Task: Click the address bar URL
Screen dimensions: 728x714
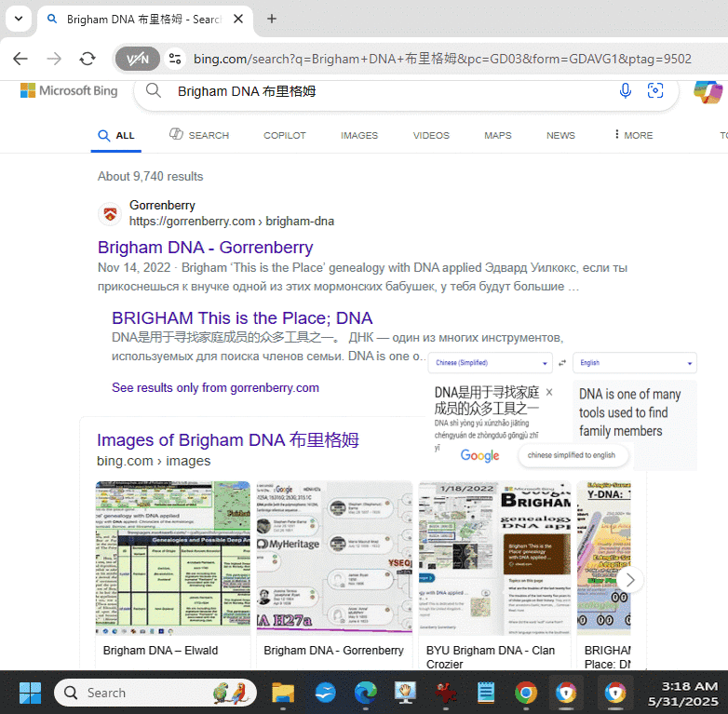Action: click(442, 59)
